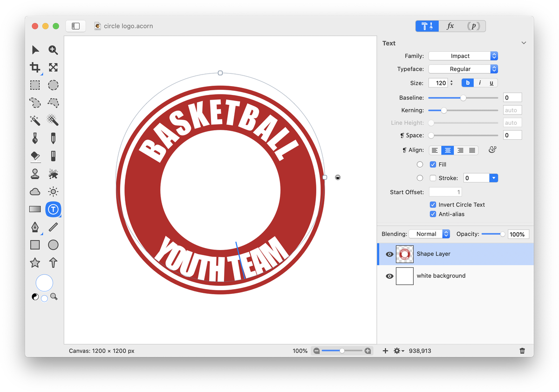The image size is (559, 392).
Task: Open the Typeface dropdown
Action: coord(463,69)
